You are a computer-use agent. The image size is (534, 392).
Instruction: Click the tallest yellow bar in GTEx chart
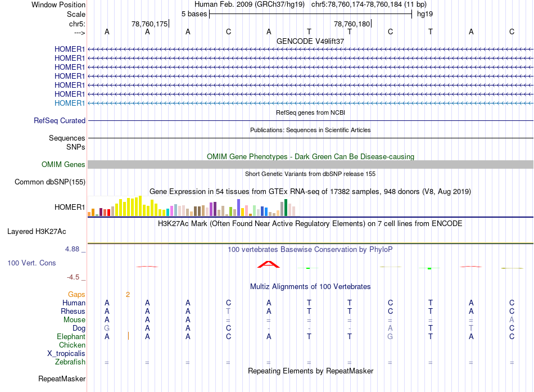pyautogui.click(x=140, y=206)
